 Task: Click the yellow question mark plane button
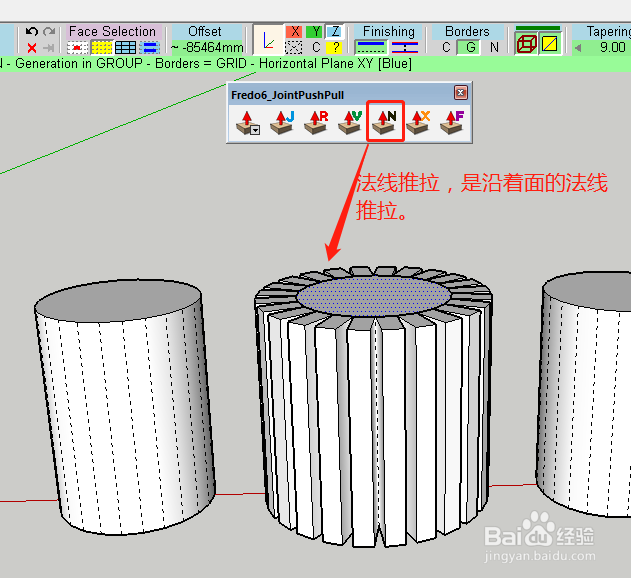point(335,47)
